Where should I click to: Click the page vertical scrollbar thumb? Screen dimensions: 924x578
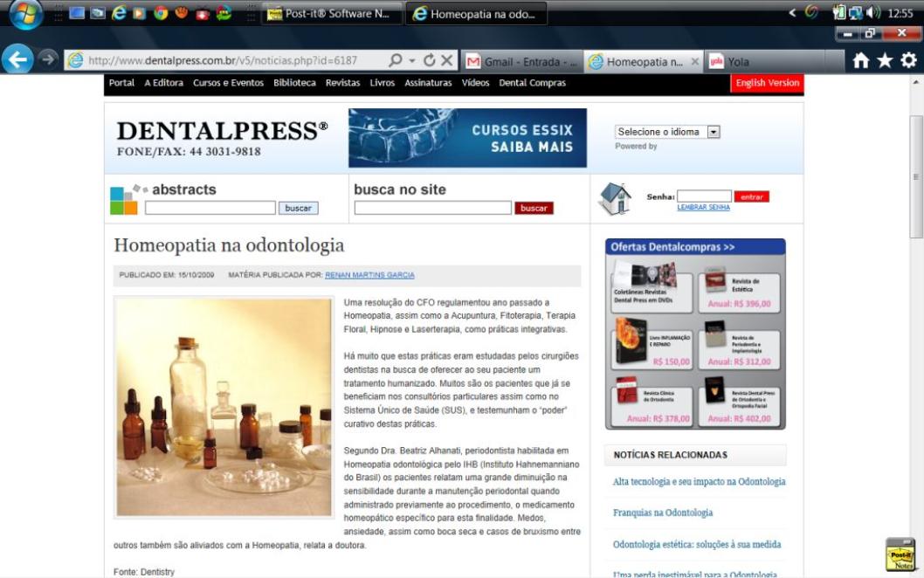tap(916, 176)
